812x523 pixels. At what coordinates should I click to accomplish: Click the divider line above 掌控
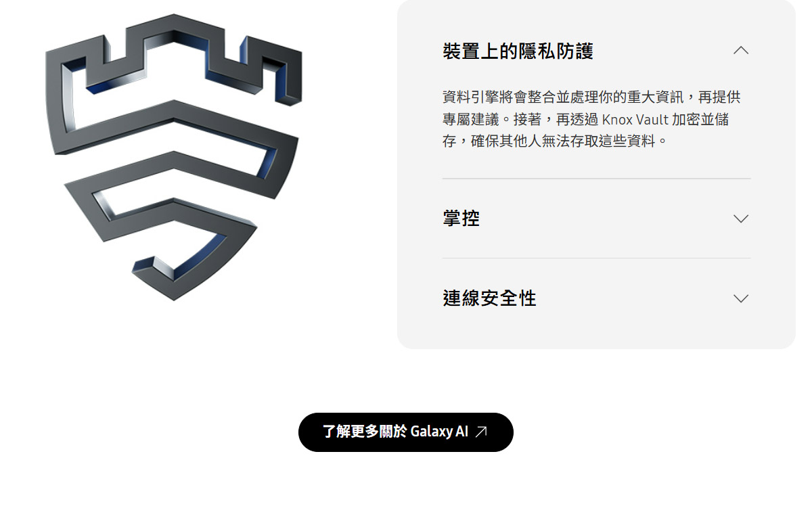point(596,179)
